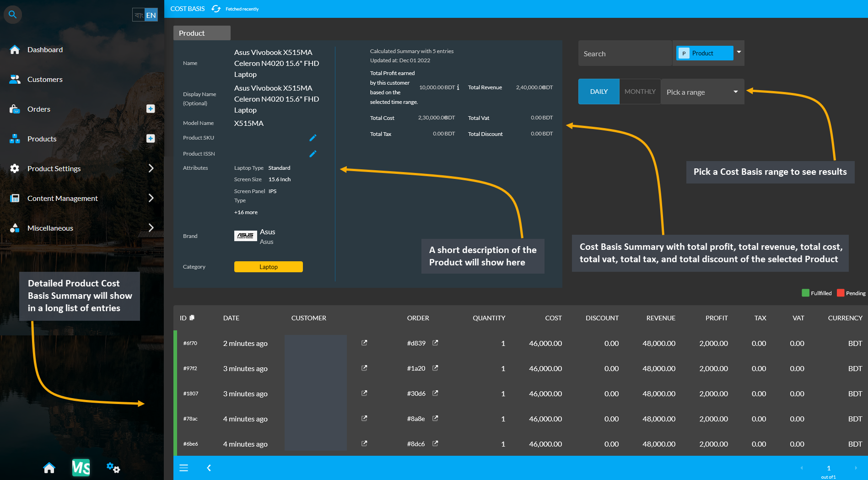Go to next page arrow
The width and height of the screenshot is (868, 480).
(x=856, y=468)
